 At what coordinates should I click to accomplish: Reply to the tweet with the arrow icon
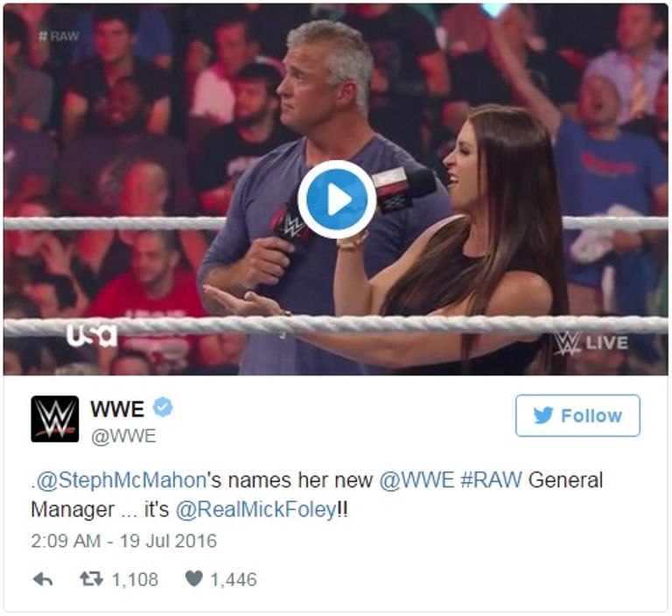coord(43,579)
